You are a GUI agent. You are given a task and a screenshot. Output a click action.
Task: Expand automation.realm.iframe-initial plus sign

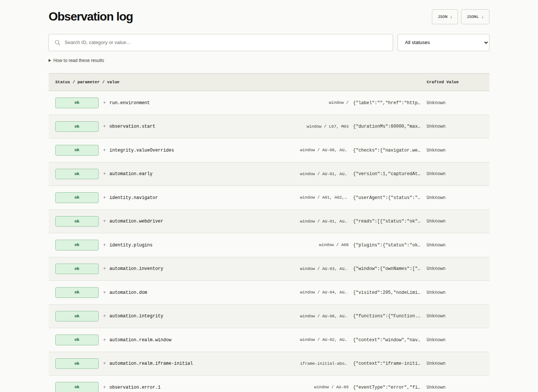(105, 363)
